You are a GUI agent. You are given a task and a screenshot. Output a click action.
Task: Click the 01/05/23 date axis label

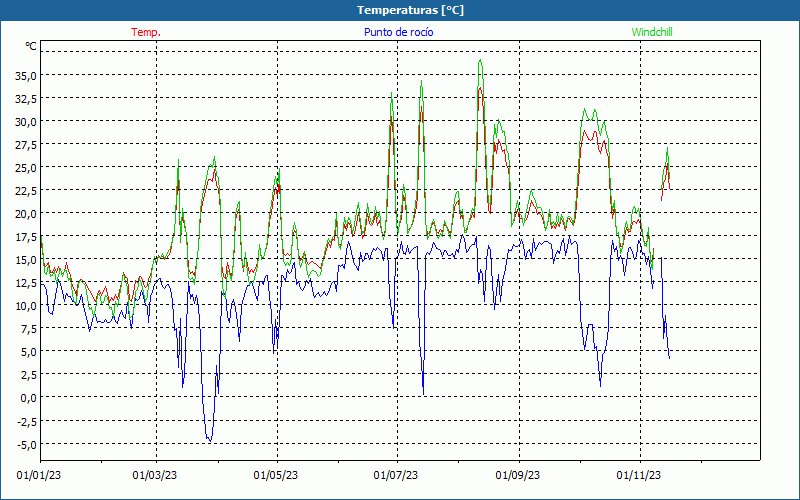pyautogui.click(x=276, y=476)
